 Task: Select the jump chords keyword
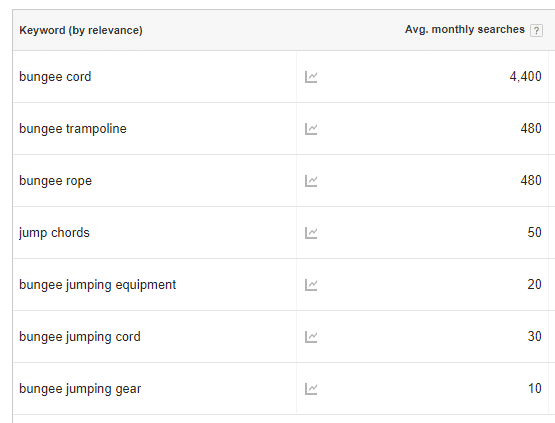pos(54,233)
